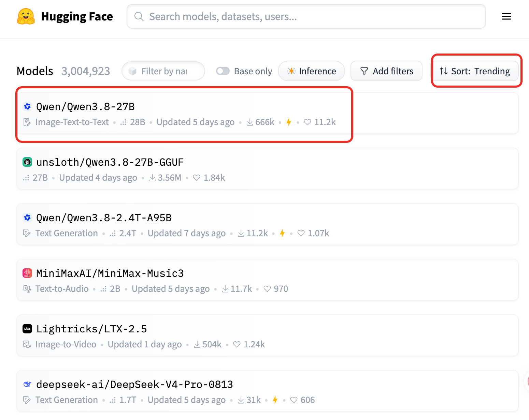529x420 pixels.
Task: Focus the Filter by name field
Action: [163, 71]
